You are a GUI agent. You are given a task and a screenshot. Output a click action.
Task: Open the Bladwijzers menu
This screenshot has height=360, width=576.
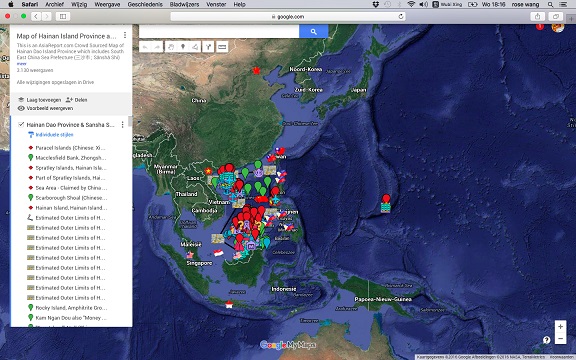184,4
